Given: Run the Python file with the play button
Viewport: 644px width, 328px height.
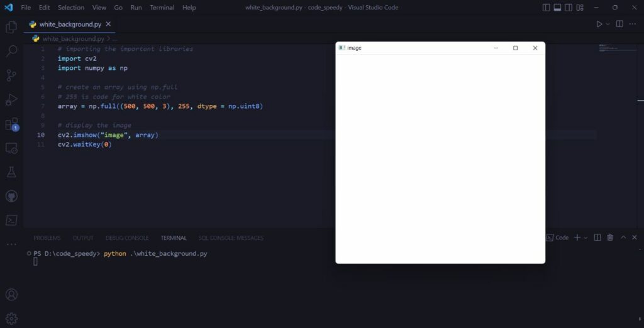Looking at the screenshot, I should point(599,25).
